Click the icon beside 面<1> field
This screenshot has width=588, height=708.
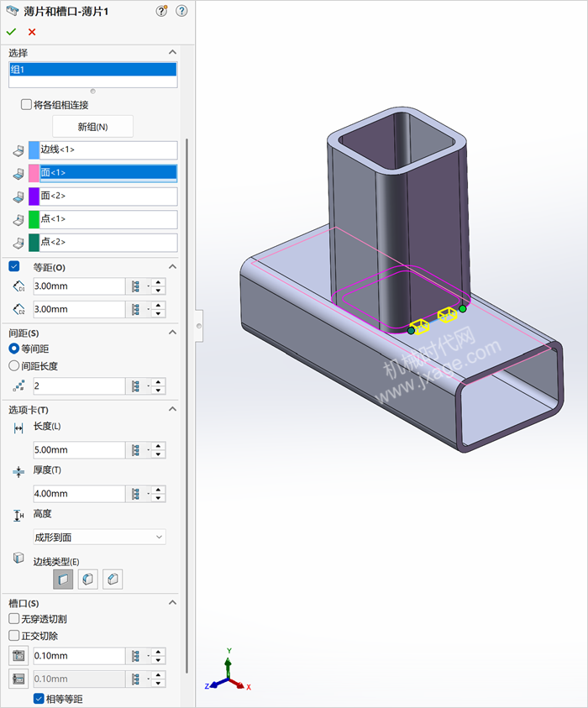coord(18,173)
